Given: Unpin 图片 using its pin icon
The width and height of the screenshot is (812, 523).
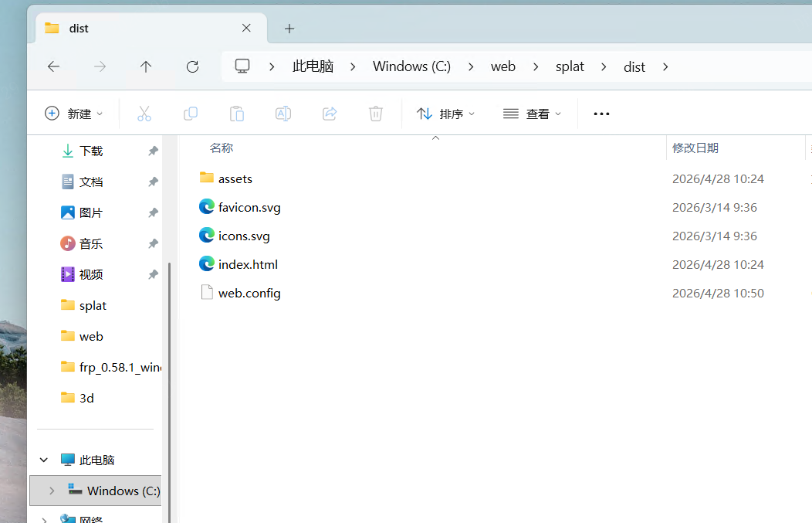Looking at the screenshot, I should click(x=153, y=212).
